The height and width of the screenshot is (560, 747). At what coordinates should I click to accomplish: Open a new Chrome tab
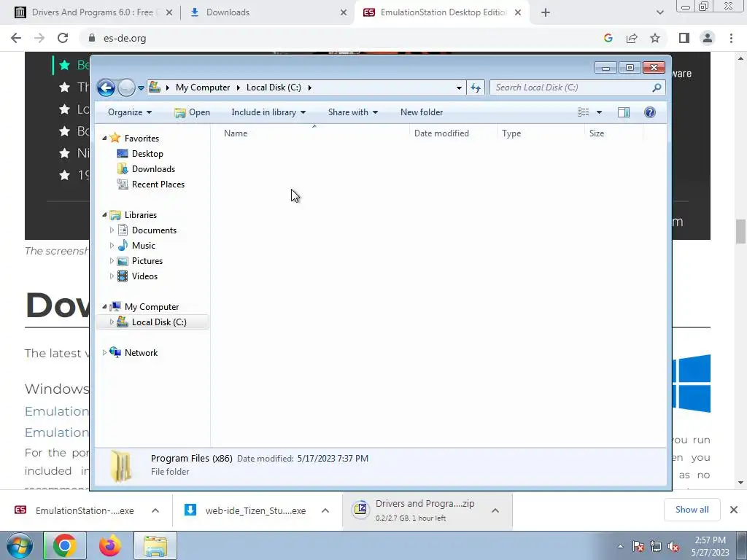[546, 12]
